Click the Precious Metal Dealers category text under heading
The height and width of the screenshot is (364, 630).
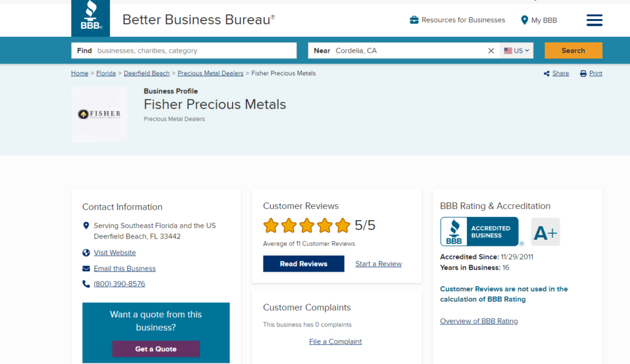pos(174,119)
